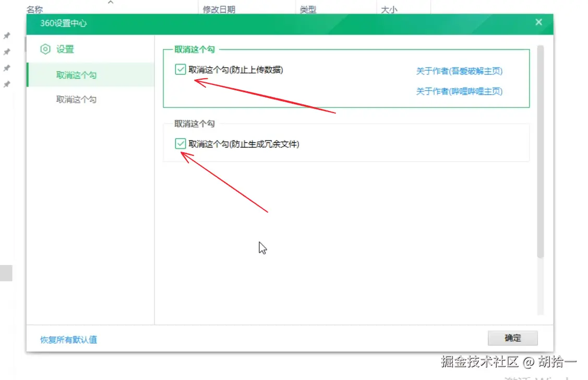Viewport: 588px width, 380px height.
Task: Open the 关于作者(哔哩哔哩主页) link
Action: tap(459, 91)
